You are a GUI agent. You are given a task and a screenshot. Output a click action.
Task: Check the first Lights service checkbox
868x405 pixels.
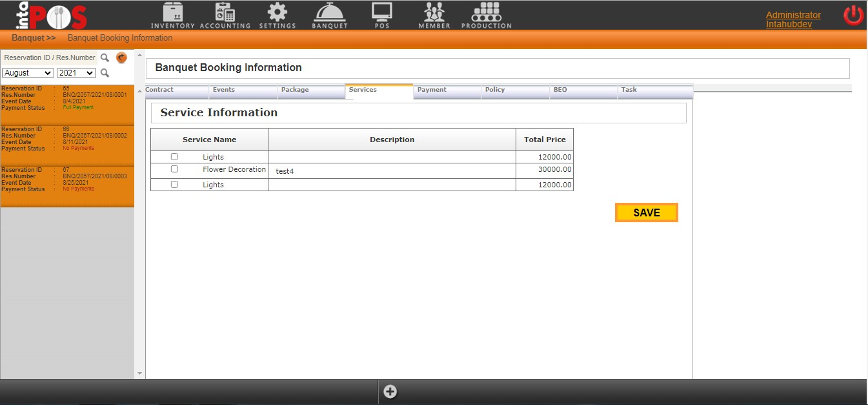(174, 157)
